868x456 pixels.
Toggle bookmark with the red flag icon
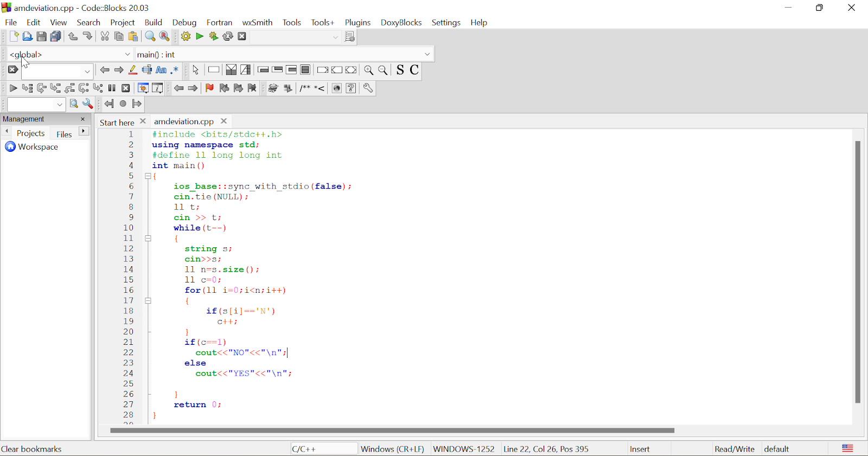209,88
